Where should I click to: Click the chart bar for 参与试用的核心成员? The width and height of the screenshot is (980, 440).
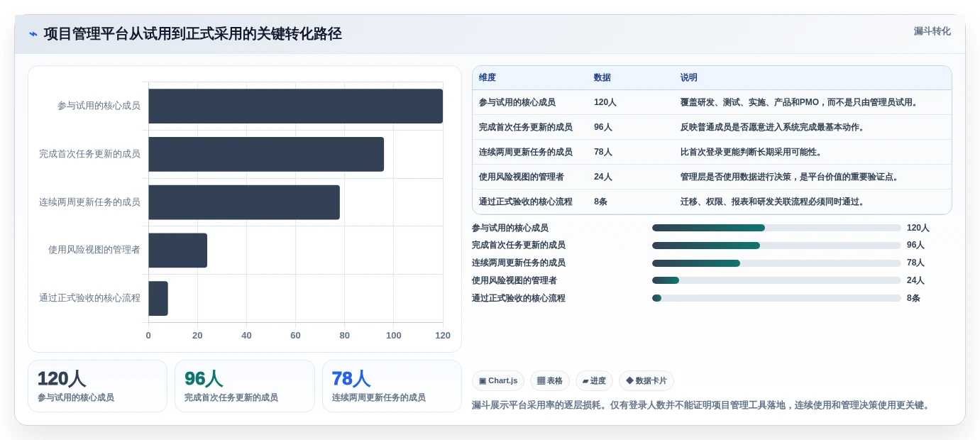click(295, 106)
